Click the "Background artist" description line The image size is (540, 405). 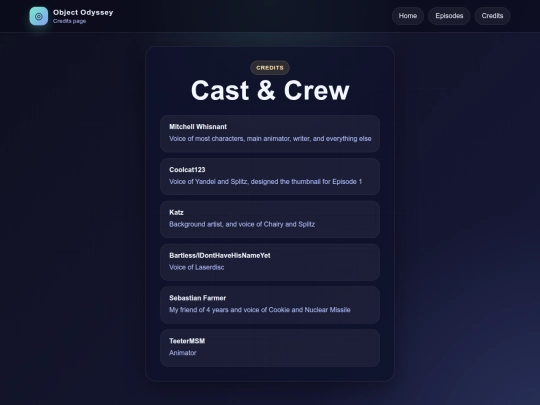(242, 224)
